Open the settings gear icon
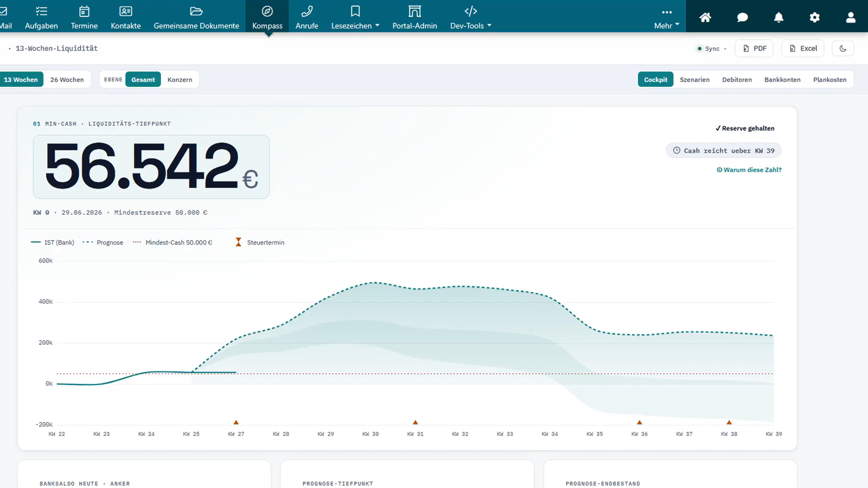Screen dimensions: 868x488 tap(815, 17)
